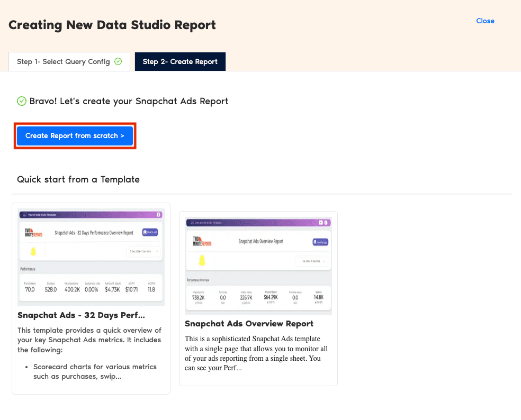Click the Two Minute Reports logo in the Overview template
This screenshot has width=521, height=420.
(x=203, y=240)
